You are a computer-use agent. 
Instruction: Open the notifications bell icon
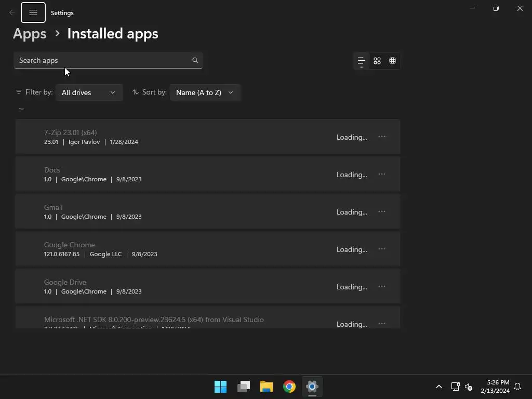[x=517, y=387]
